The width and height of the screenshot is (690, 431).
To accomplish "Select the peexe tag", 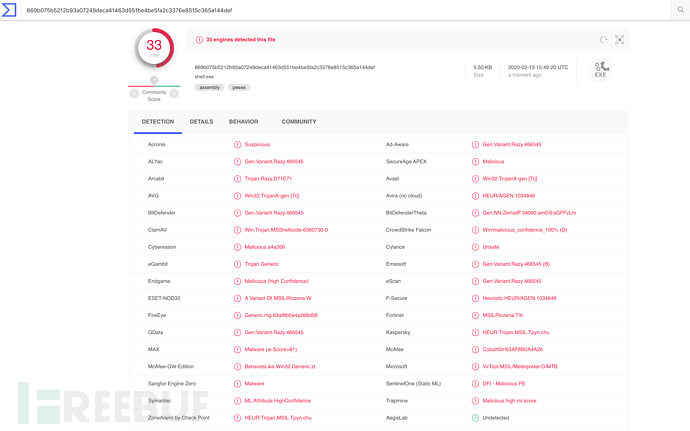I will tap(239, 88).
